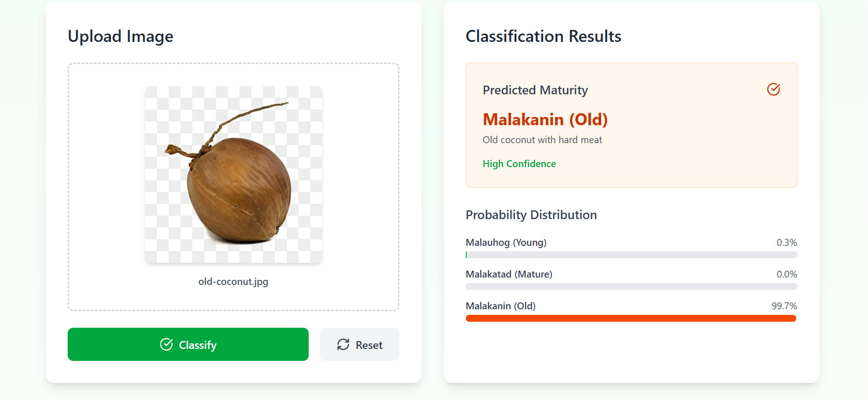Click the 99.7% percentage value
This screenshot has height=400, width=868.
tap(784, 306)
